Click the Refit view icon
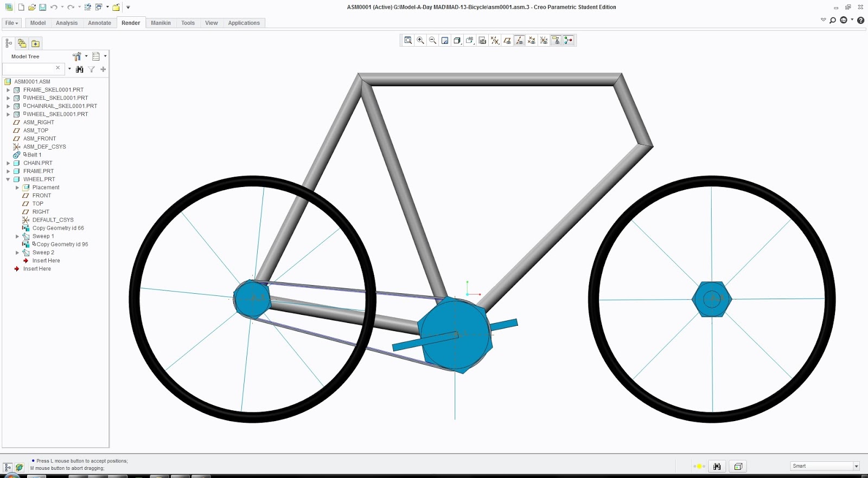This screenshot has width=868, height=478. (x=408, y=40)
